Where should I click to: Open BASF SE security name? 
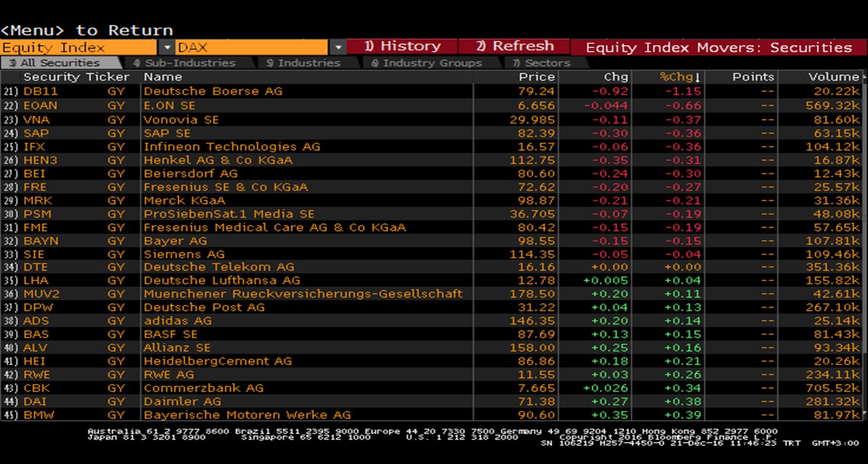[171, 334]
